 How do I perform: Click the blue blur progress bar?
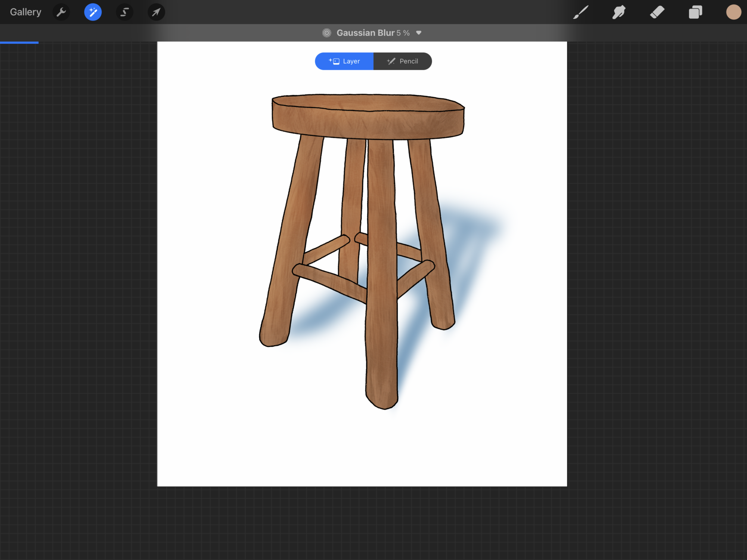click(x=19, y=43)
